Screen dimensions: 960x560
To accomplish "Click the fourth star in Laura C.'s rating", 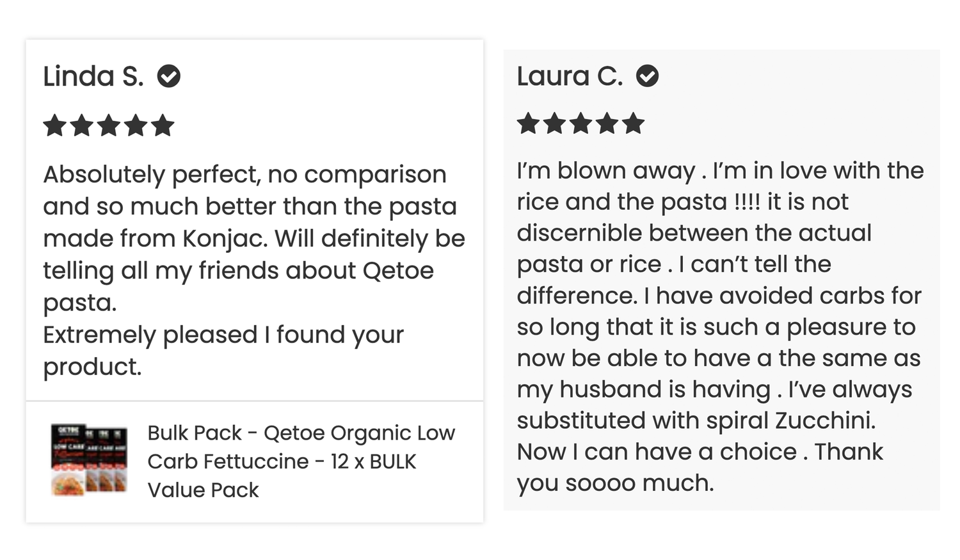I will click(607, 123).
